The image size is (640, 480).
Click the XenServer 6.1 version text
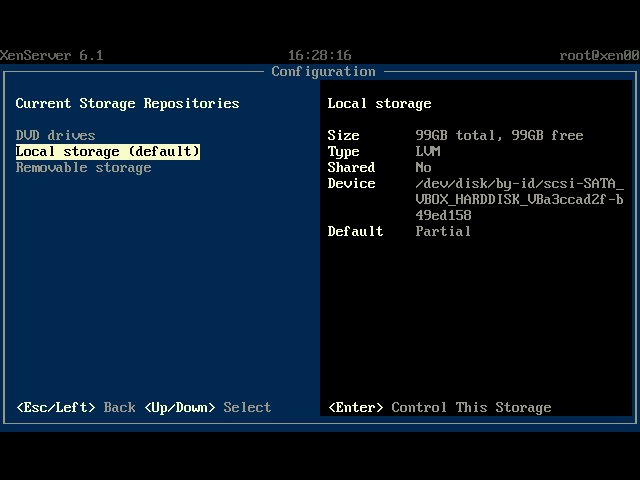(x=51, y=56)
